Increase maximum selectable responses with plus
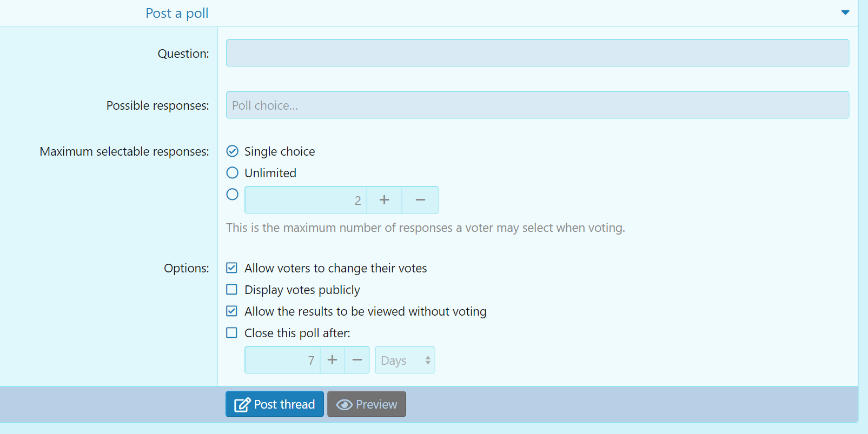Viewport: 868px width, 434px height. [x=384, y=200]
